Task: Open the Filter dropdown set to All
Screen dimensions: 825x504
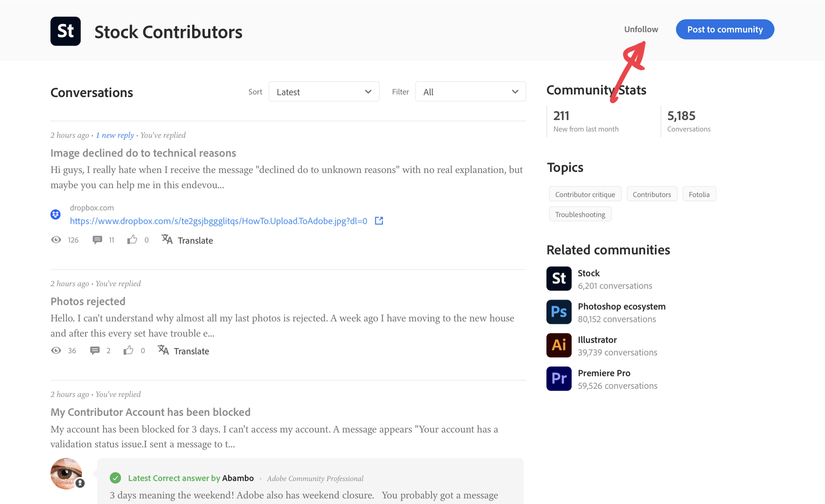Action: [470, 92]
